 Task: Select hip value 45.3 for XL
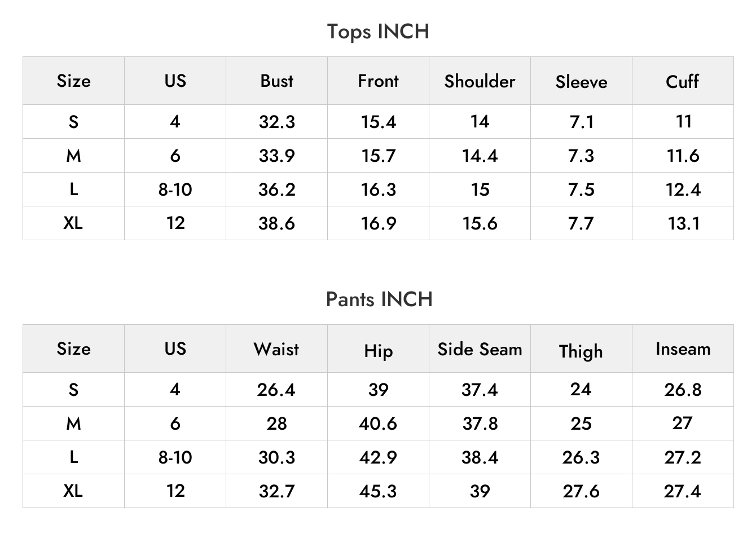coord(378,491)
